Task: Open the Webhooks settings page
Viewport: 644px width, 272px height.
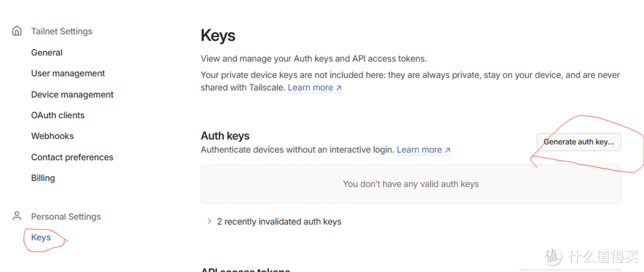Action: tap(52, 136)
